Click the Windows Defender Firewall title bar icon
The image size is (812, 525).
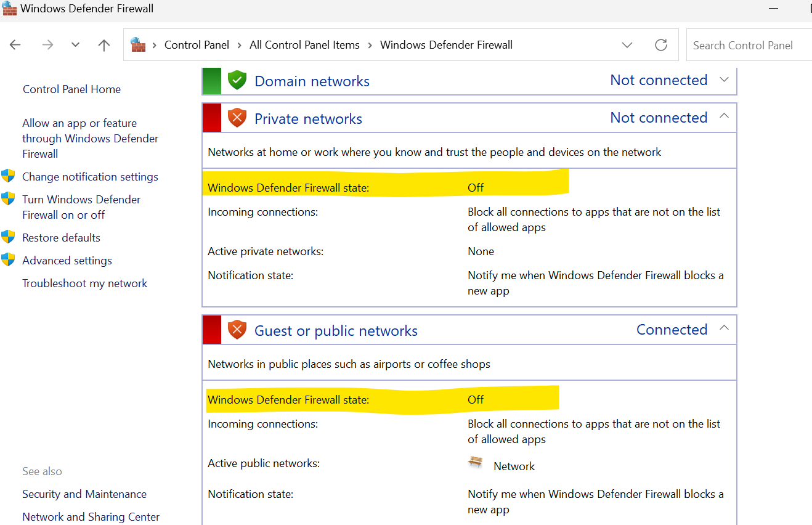pos(9,9)
